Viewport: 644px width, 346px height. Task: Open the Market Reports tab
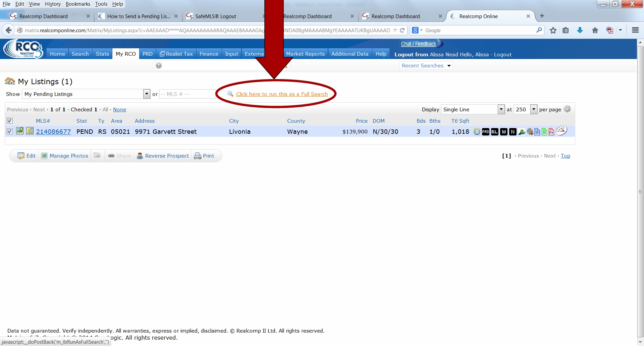point(305,54)
